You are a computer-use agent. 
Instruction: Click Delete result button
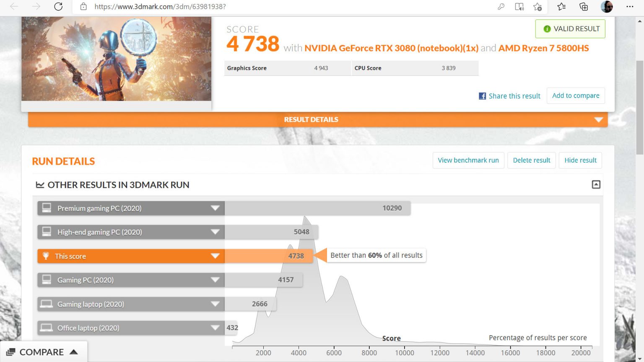click(532, 160)
